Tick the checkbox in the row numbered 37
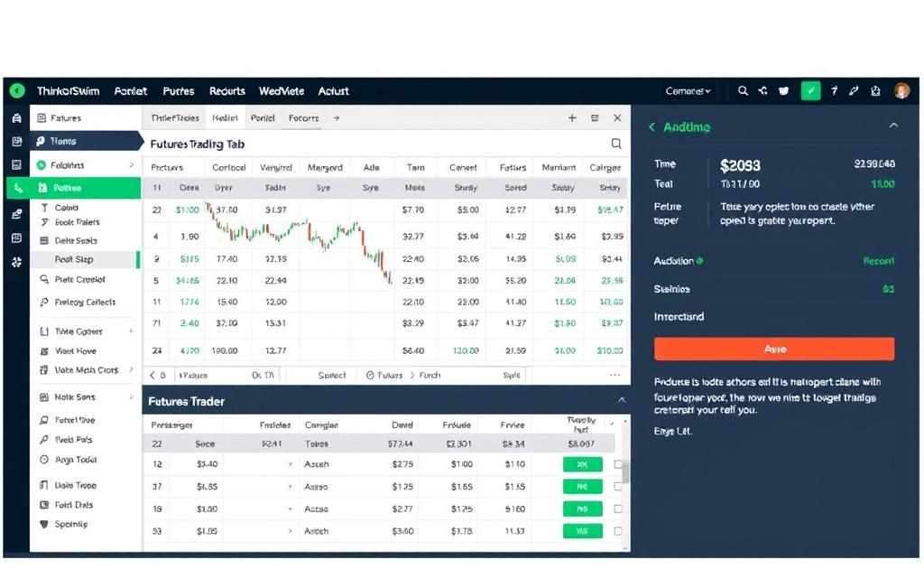This screenshot has height=578, width=924. click(618, 486)
